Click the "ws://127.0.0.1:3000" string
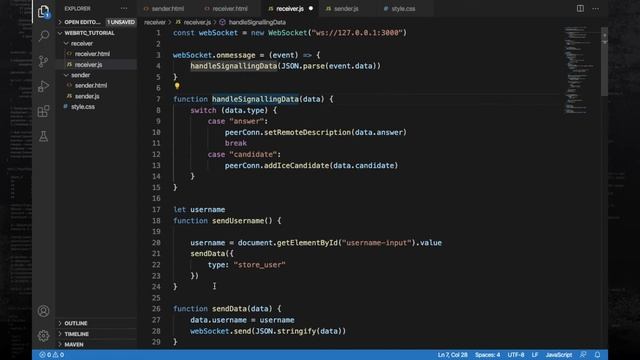The width and height of the screenshot is (640, 360). (x=357, y=33)
